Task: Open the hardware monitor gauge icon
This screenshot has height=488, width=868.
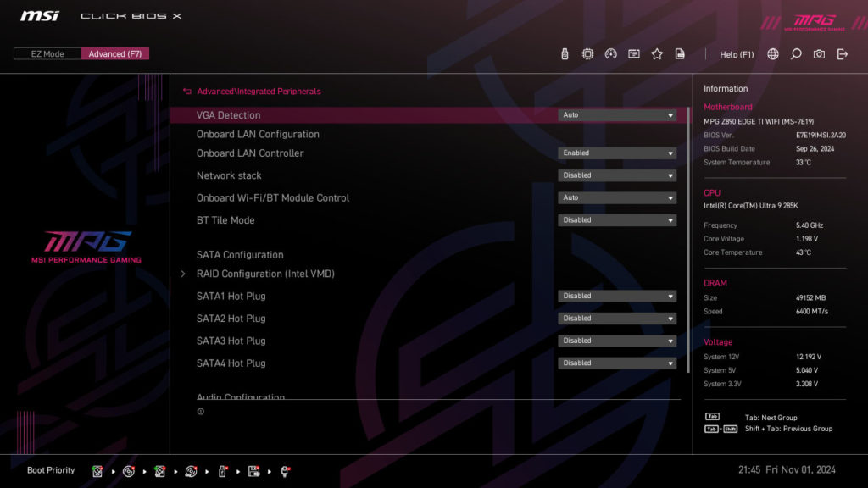Action: [x=611, y=53]
